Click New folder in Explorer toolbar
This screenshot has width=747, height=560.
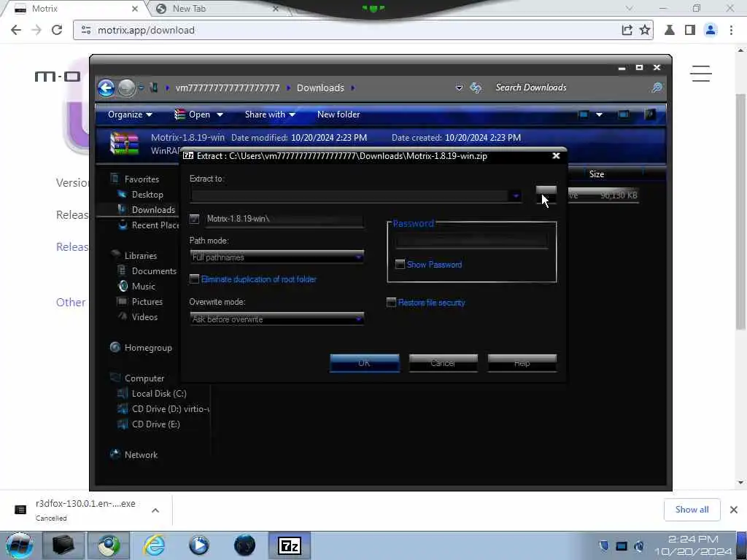point(338,114)
